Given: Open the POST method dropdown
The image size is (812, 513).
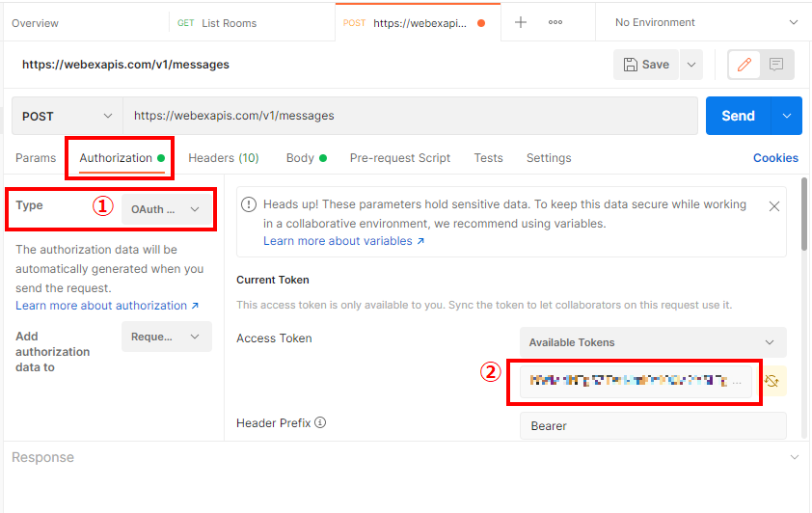Looking at the screenshot, I should point(68,116).
